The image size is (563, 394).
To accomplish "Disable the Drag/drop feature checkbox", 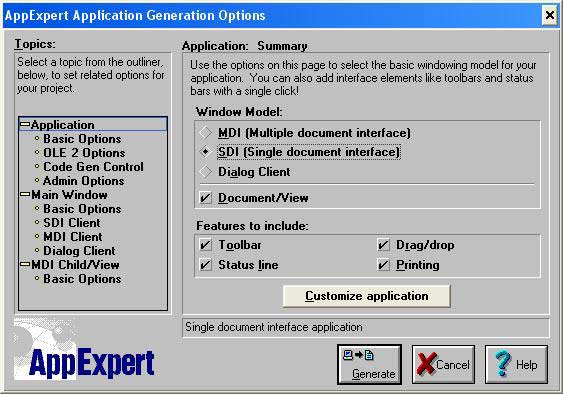I will point(383,245).
